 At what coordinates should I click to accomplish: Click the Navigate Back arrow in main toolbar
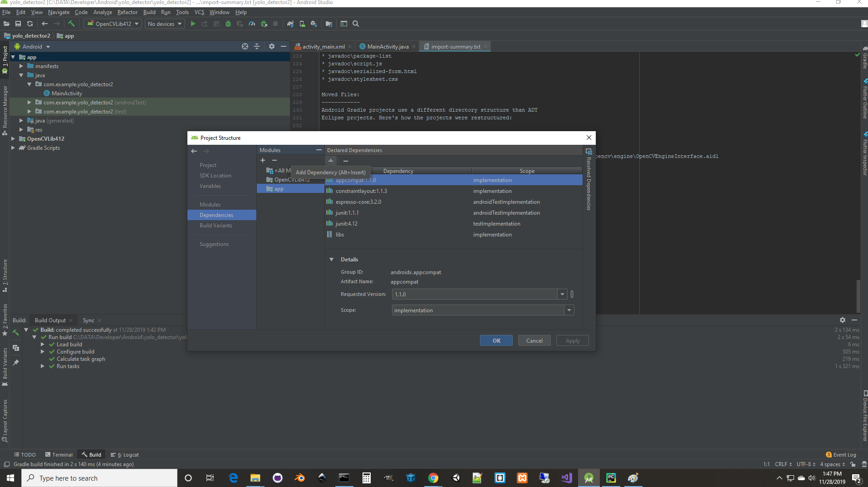coord(44,24)
